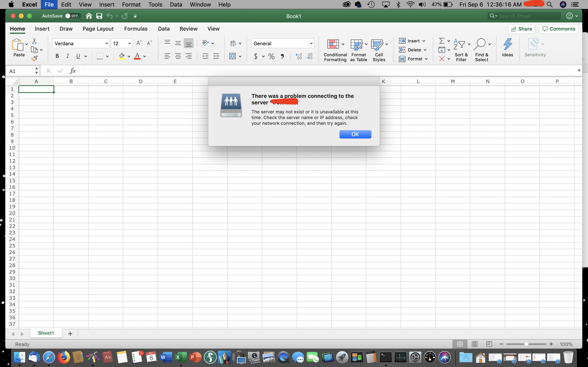Expand the General number format dropdown

click(311, 43)
